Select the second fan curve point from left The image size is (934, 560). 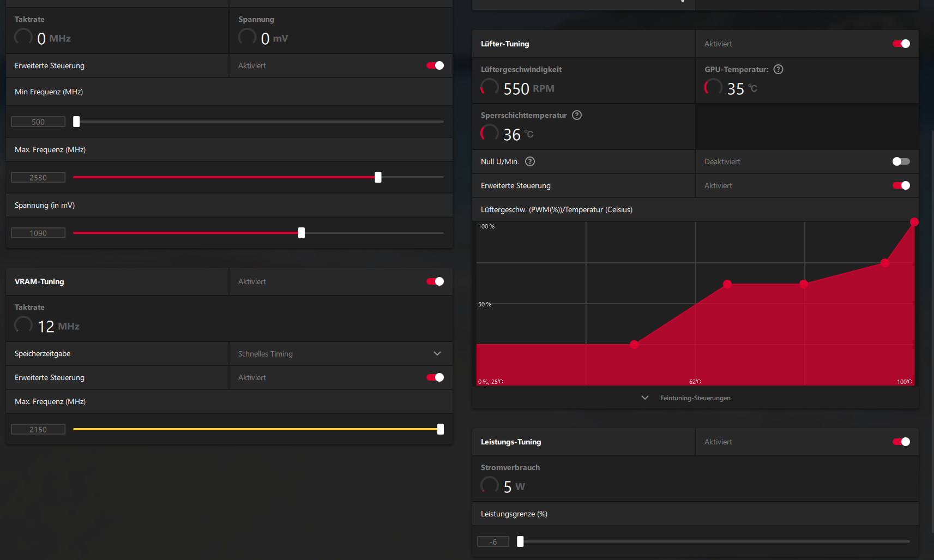coord(727,284)
